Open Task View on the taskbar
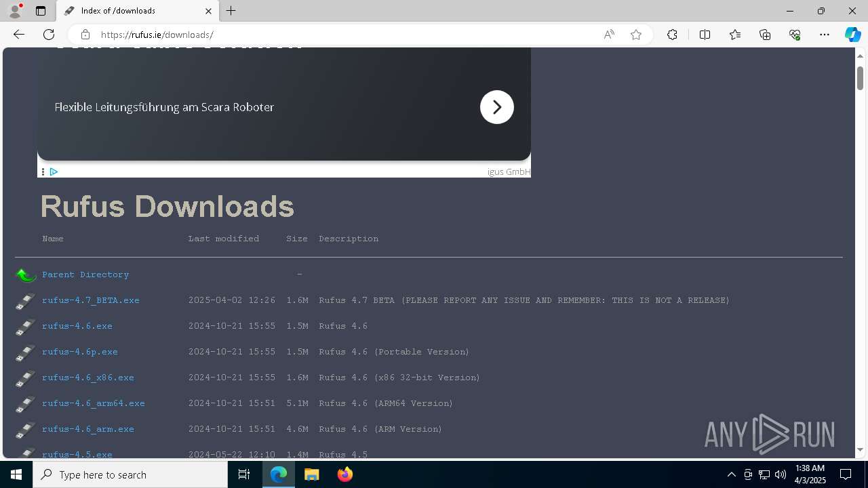 pyautogui.click(x=244, y=474)
